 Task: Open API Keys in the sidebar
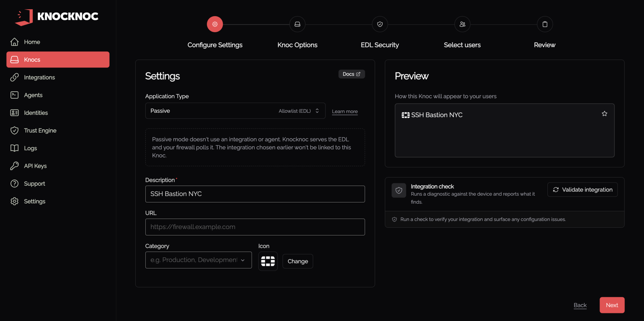click(x=58, y=166)
